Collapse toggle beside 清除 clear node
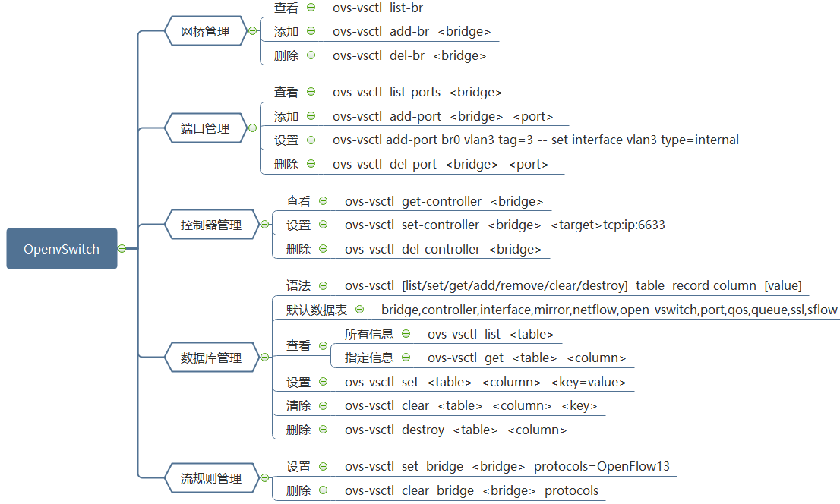This screenshot has width=840, height=504. (324, 405)
